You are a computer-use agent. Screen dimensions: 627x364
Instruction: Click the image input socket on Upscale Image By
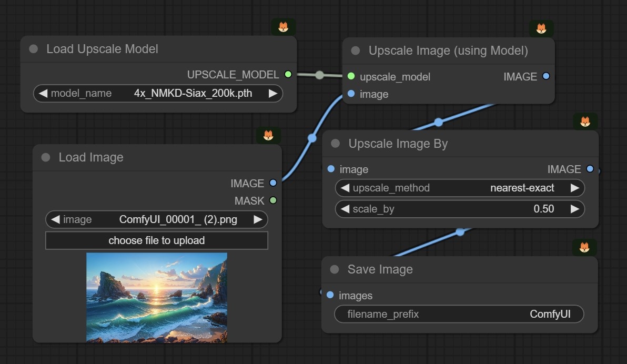pos(331,169)
